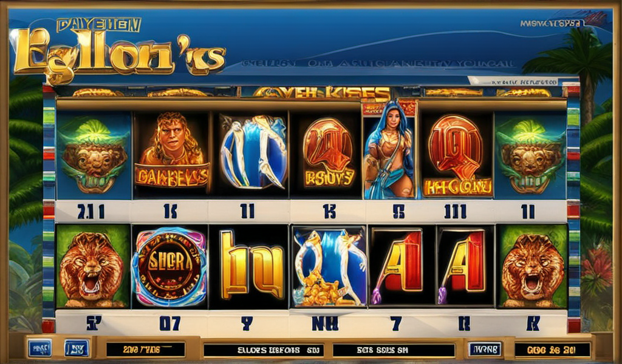Image resolution: width=622 pixels, height=364 pixels.
Task: Click the red A symbol next to right lion
Action: (x=465, y=266)
